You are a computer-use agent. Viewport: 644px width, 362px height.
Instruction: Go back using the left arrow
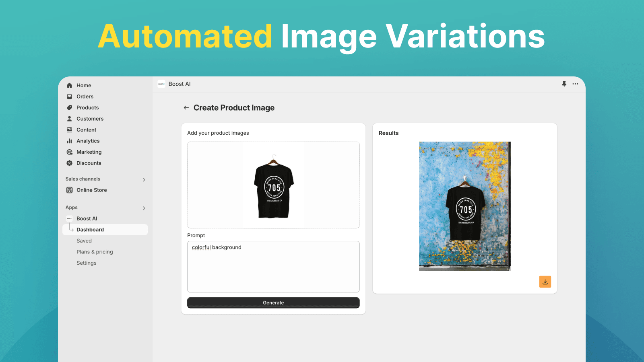[x=186, y=107]
